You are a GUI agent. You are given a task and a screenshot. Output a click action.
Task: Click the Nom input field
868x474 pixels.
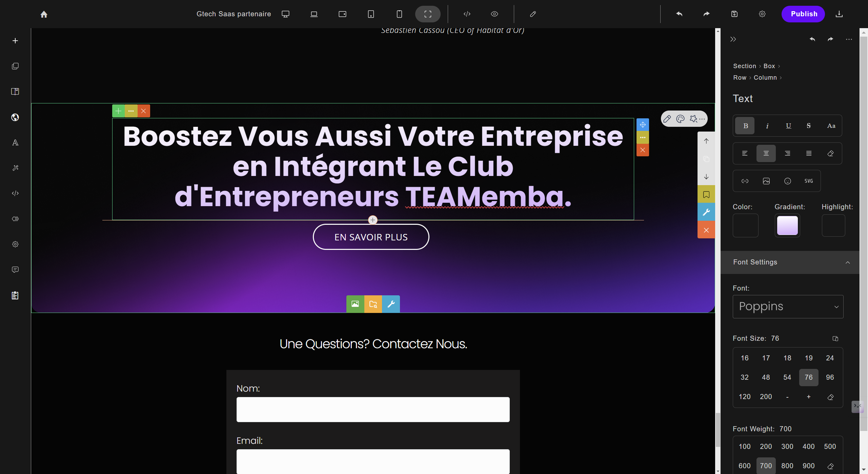click(x=373, y=410)
